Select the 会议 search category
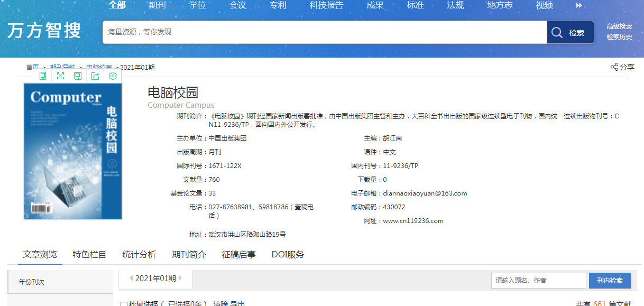 coord(238,5)
